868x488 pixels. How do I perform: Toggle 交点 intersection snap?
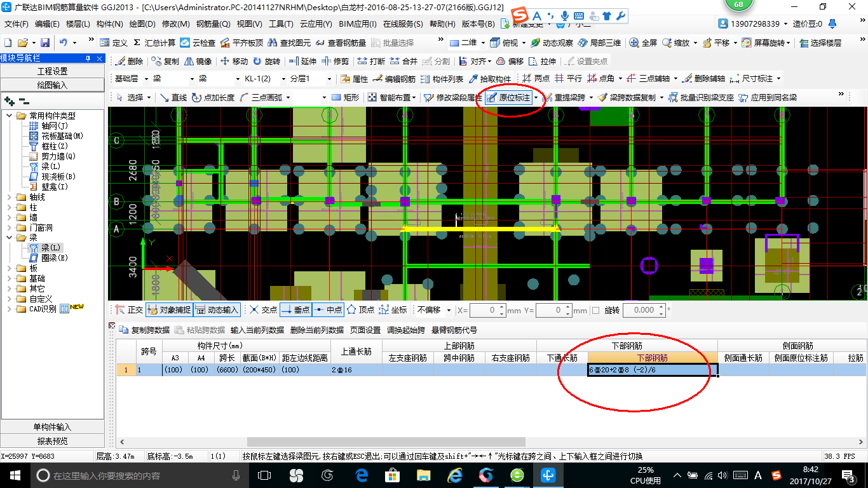click(263, 310)
